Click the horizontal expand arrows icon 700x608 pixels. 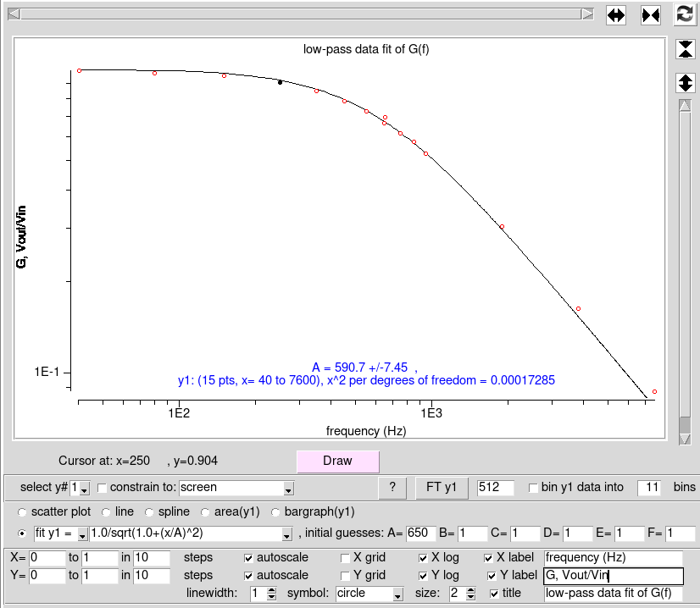point(616,14)
